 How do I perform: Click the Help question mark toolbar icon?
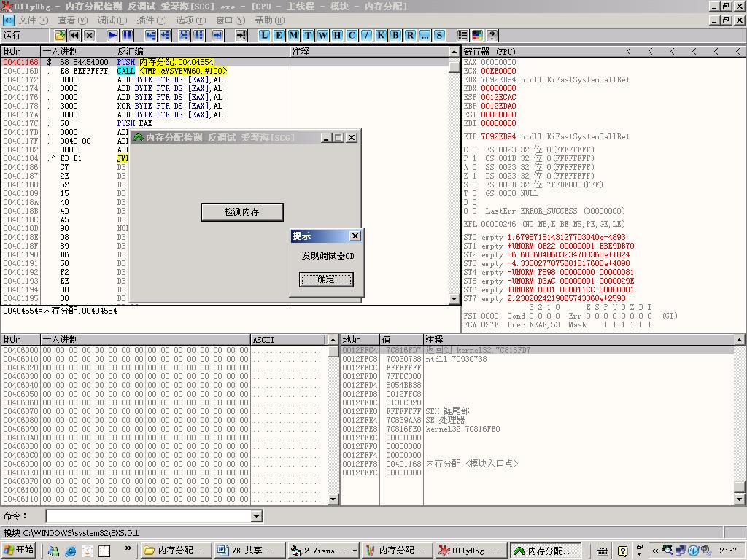[x=492, y=35]
